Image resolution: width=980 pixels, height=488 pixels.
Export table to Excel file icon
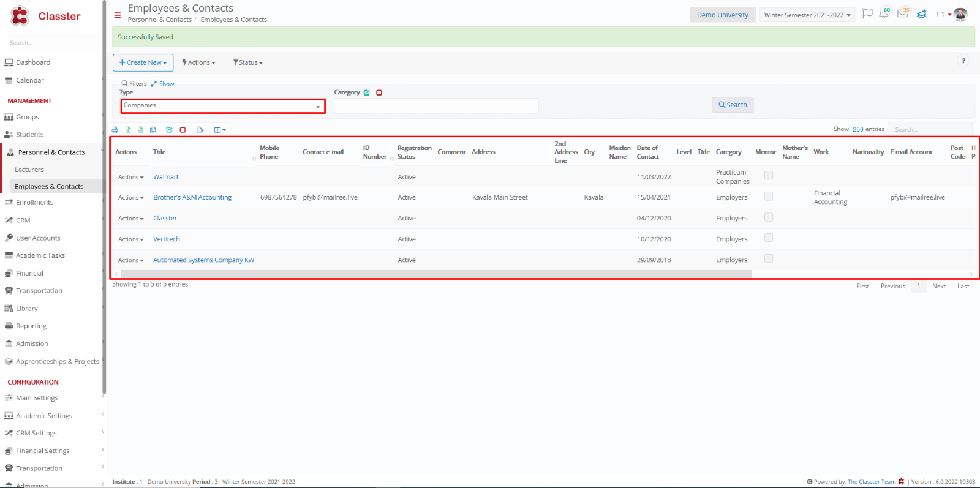click(x=127, y=130)
